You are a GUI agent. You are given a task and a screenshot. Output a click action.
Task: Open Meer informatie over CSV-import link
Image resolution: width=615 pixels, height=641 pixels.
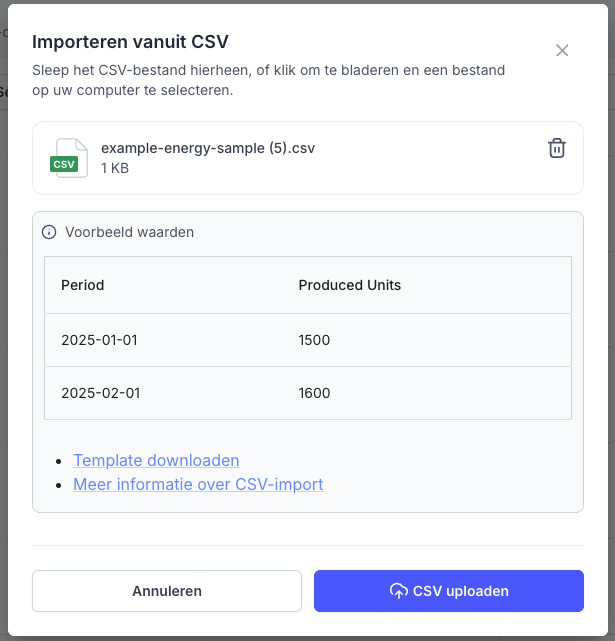coord(198,485)
